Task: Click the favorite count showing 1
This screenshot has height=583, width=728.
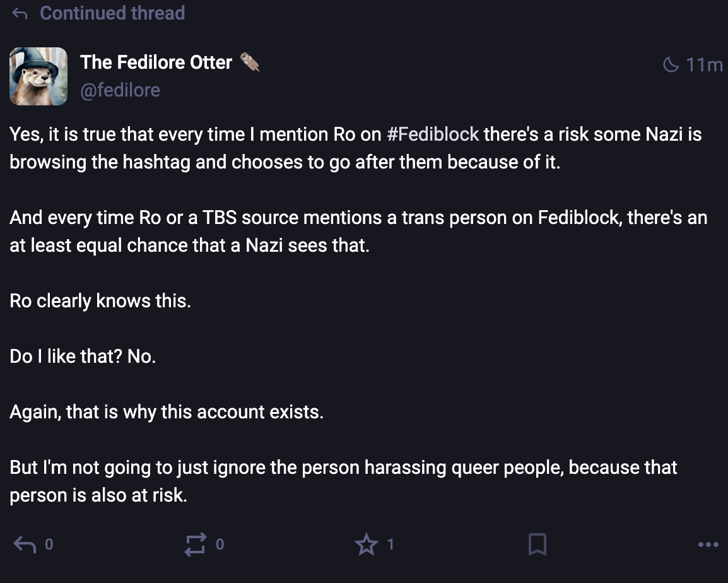Action: pos(390,544)
